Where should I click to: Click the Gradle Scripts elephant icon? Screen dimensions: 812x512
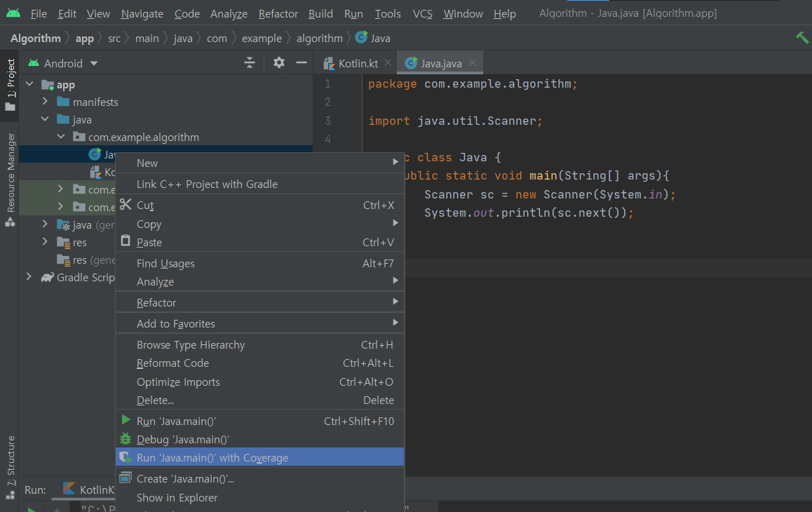(48, 277)
